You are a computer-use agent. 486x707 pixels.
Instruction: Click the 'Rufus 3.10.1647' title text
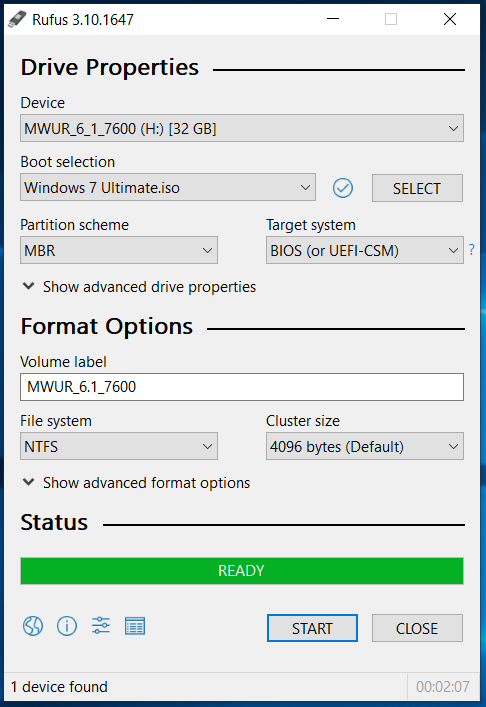[83, 20]
